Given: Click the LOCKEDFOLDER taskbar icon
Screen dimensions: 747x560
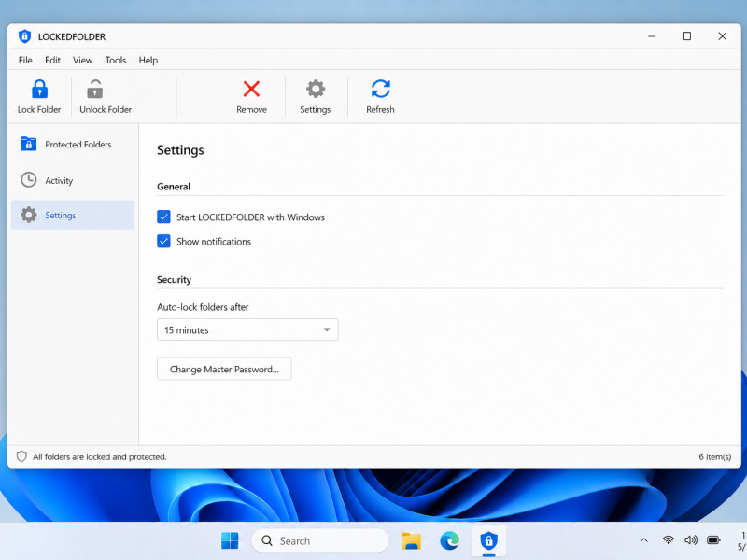Looking at the screenshot, I should pyautogui.click(x=488, y=541).
